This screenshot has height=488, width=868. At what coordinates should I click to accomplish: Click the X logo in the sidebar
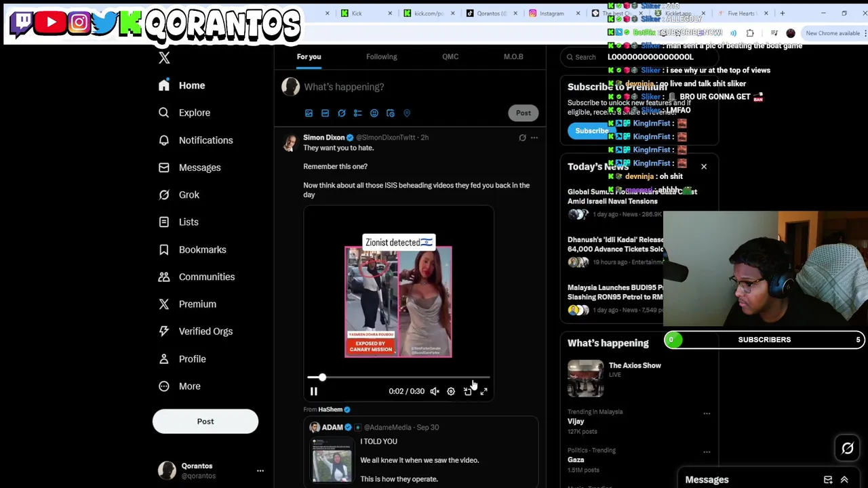click(x=164, y=58)
